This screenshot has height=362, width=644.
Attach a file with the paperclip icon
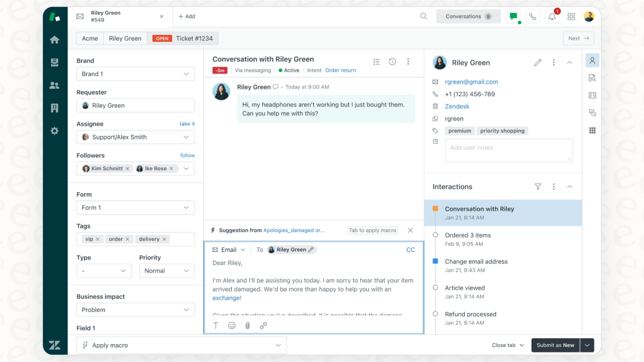(x=248, y=325)
